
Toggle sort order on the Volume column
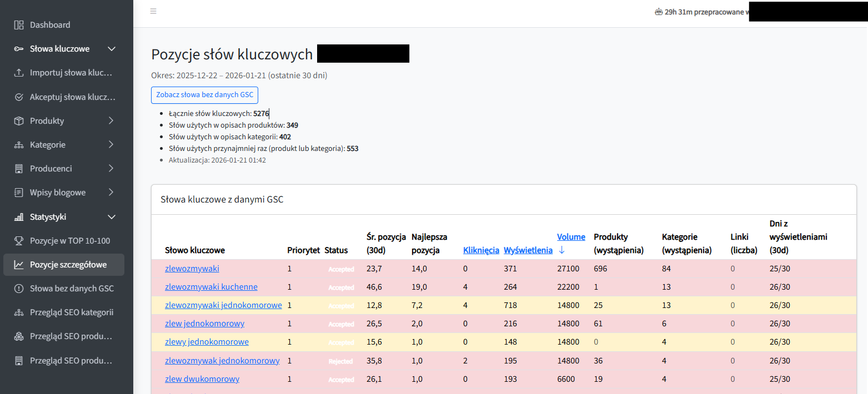point(571,237)
